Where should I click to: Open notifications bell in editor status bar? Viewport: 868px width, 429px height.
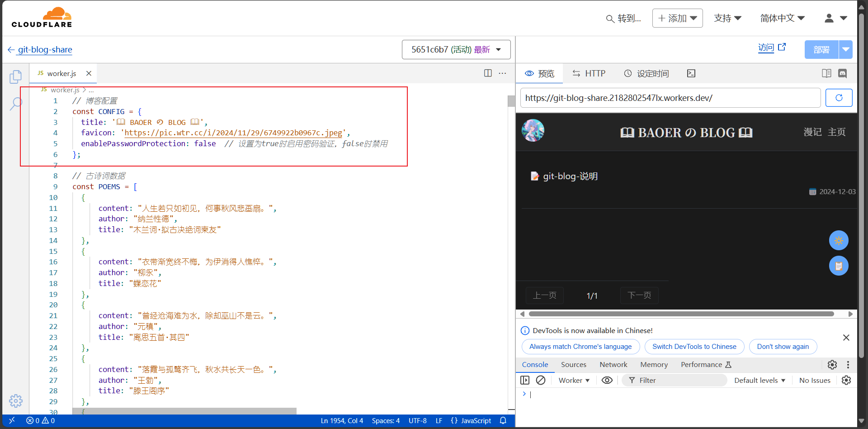pos(503,420)
